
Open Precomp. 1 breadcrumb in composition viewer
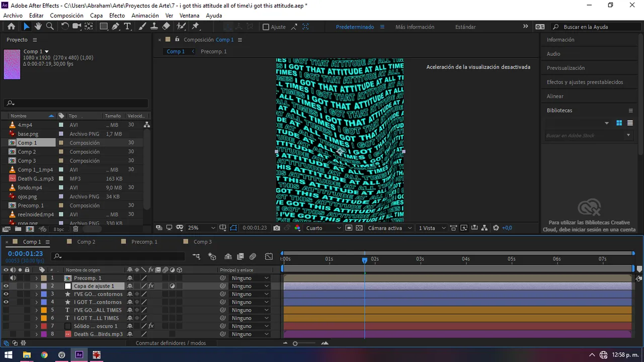(x=213, y=51)
